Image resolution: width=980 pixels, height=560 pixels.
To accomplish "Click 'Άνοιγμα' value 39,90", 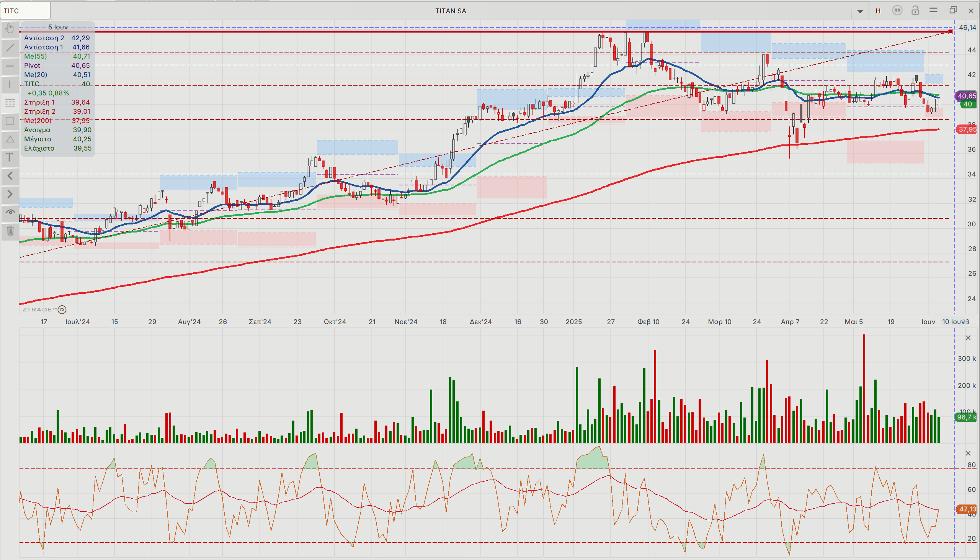I will [x=82, y=129].
